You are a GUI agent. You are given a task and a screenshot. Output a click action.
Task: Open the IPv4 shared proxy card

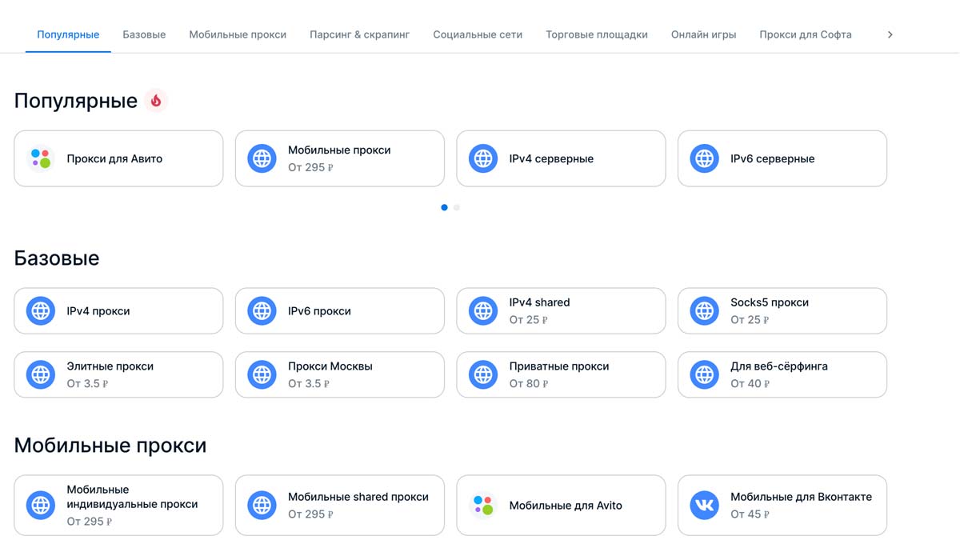click(561, 310)
